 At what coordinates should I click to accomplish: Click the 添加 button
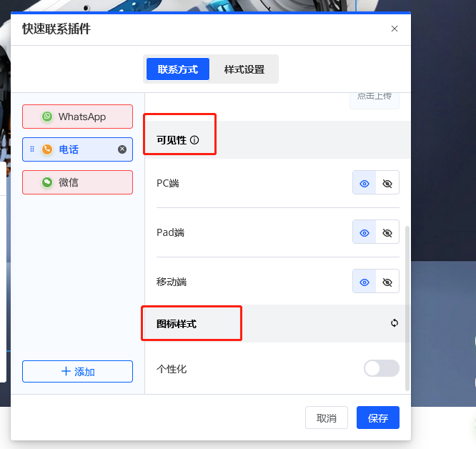point(77,371)
